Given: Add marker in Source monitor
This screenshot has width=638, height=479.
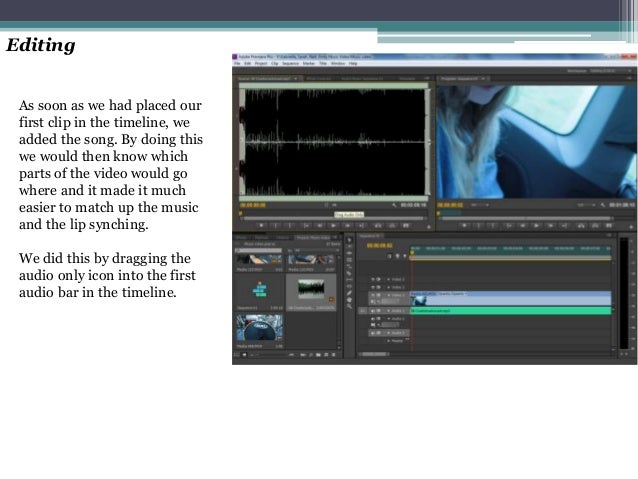Looking at the screenshot, I should (261, 225).
